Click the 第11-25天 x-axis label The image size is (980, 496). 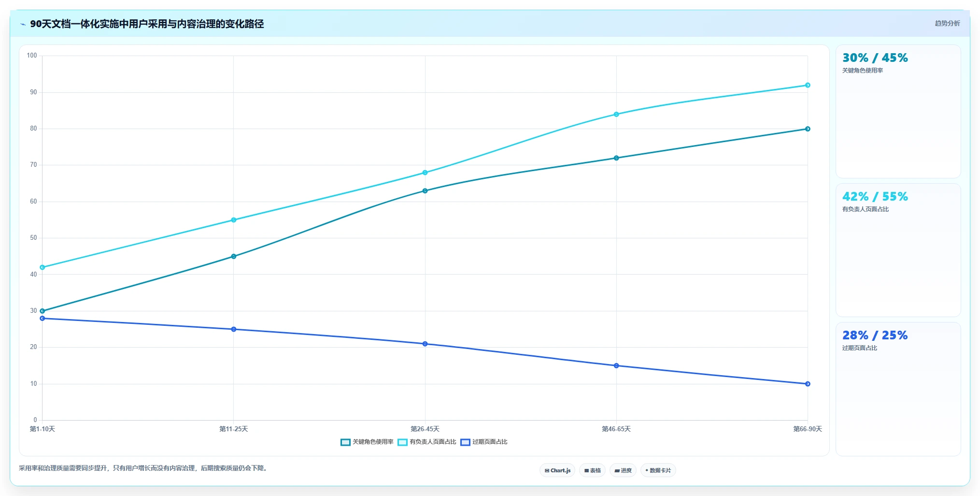[234, 429]
